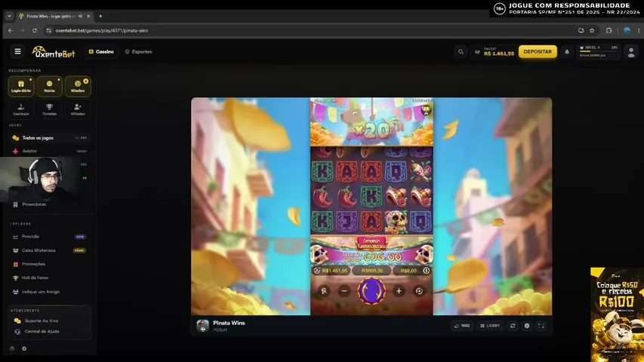Click the browser address bar
This screenshot has height=362, width=644.
click(312, 30)
